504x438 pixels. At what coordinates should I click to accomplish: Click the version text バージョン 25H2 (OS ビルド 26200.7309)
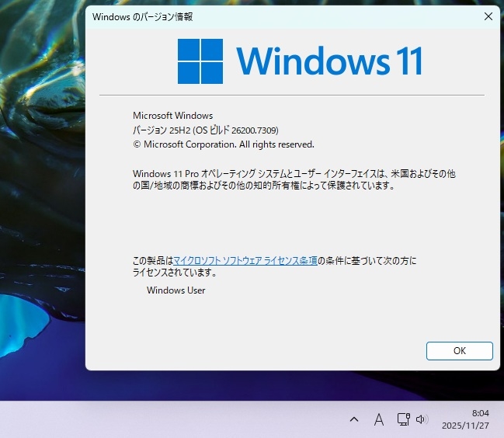click(206, 130)
